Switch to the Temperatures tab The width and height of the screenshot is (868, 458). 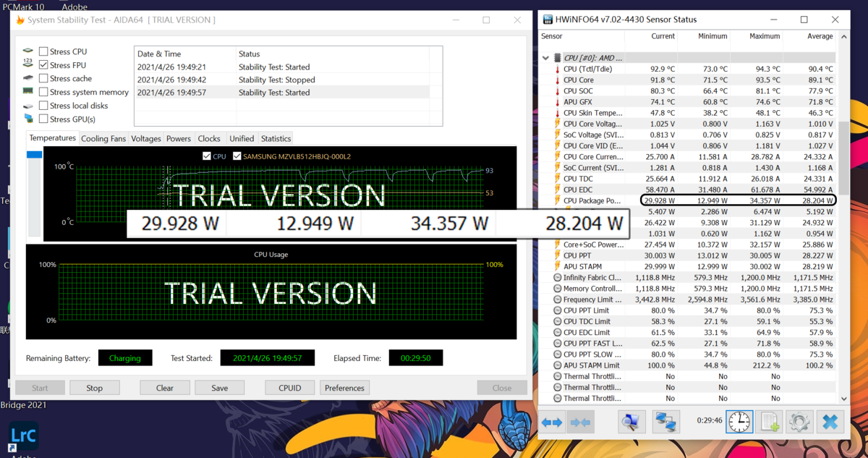pyautogui.click(x=53, y=138)
